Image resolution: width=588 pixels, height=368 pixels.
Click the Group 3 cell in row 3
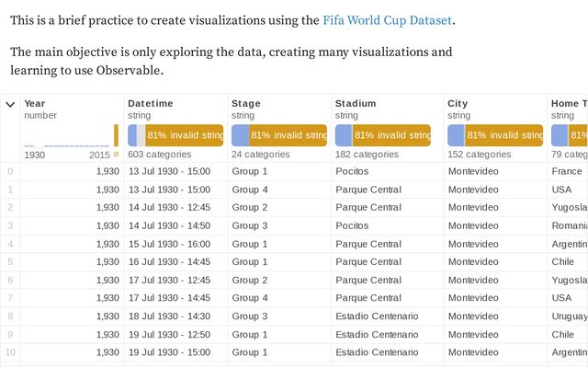pyautogui.click(x=250, y=225)
